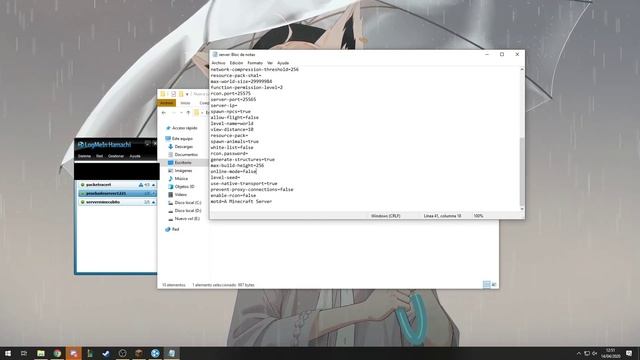Collapse the third Hamachi network arrow
The width and height of the screenshot is (640, 360).
pos(154,202)
